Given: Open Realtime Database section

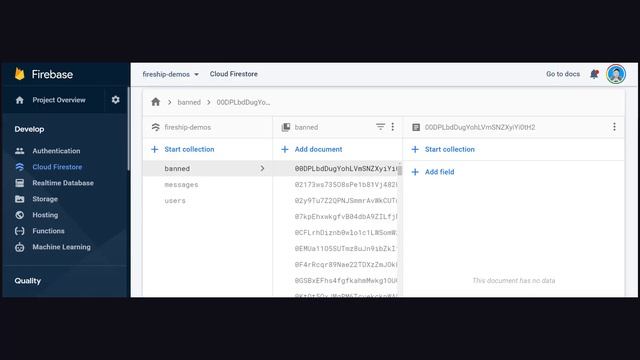Looking at the screenshot, I should coord(63,183).
